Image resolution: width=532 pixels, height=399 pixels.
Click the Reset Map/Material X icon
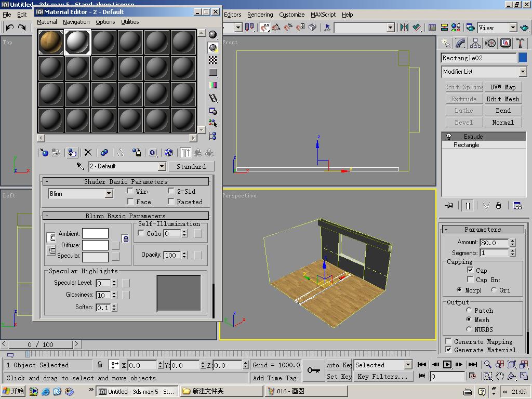[88, 153]
